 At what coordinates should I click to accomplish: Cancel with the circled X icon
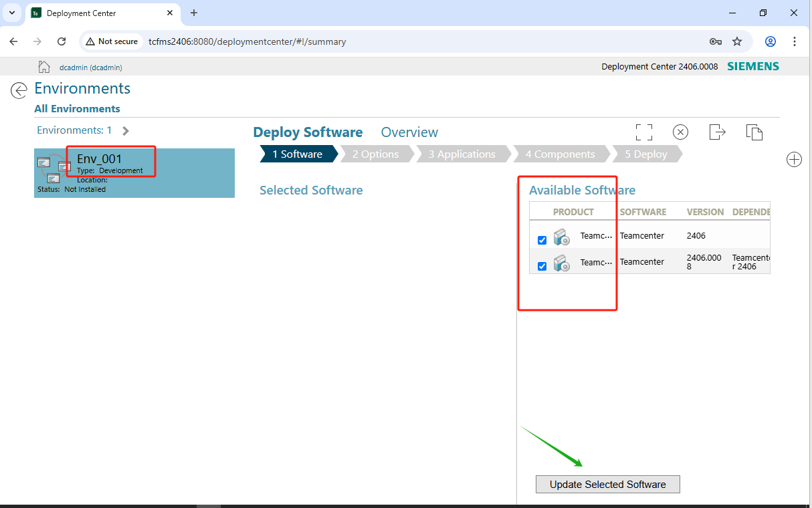(x=680, y=132)
